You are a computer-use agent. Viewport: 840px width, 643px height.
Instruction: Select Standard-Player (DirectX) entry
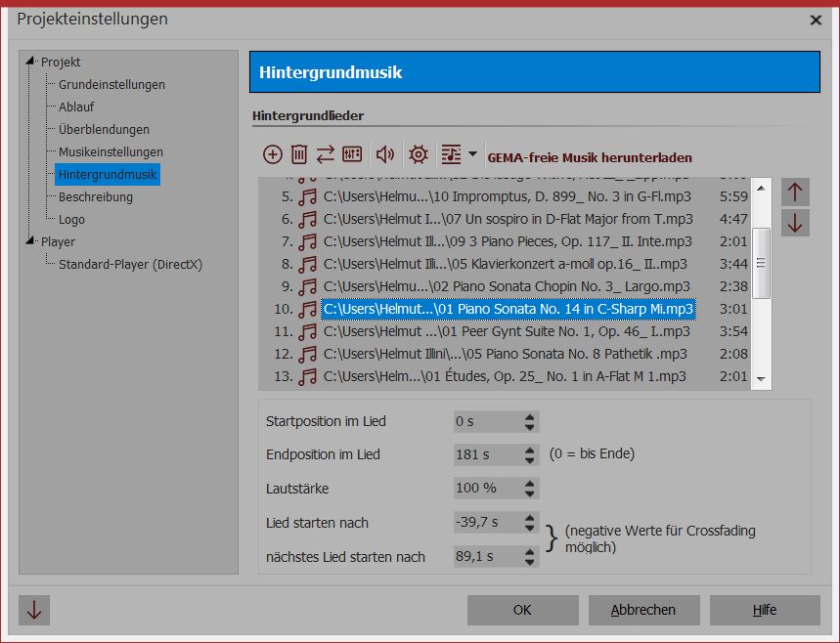[130, 265]
